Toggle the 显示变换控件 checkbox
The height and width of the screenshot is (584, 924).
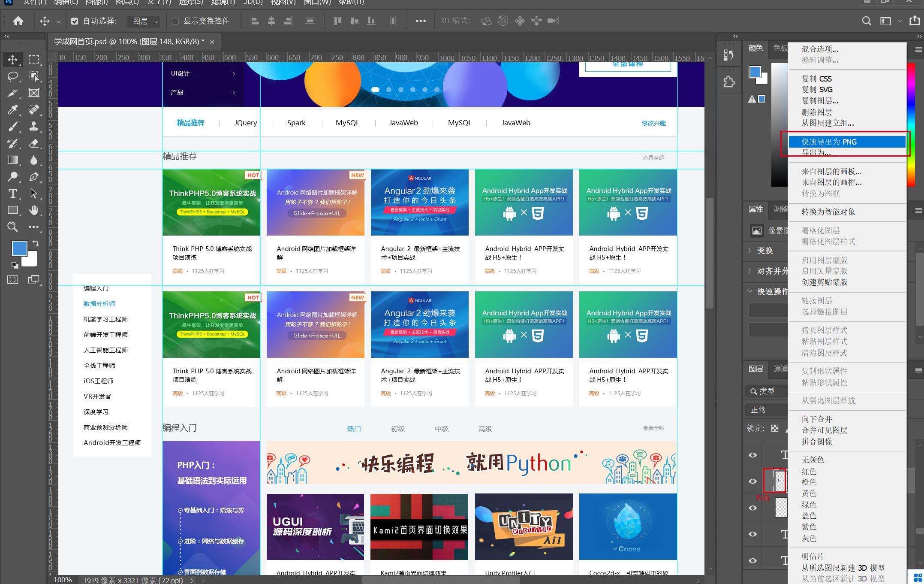point(175,21)
